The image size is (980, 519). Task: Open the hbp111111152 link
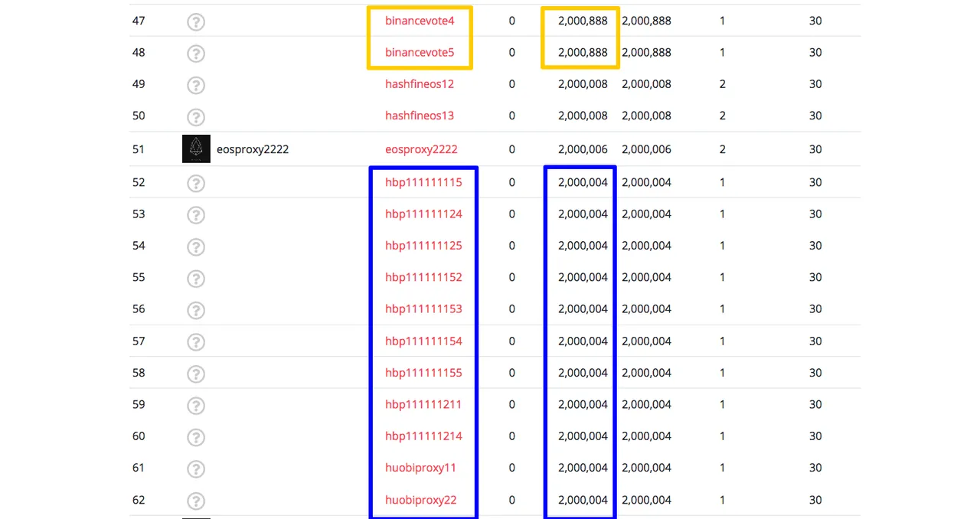point(423,277)
